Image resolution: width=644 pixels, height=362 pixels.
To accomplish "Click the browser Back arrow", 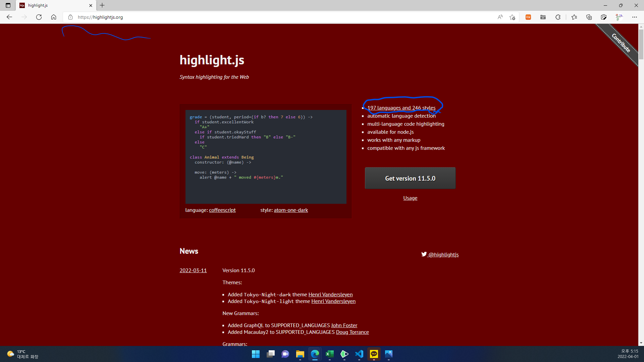I will pos(9,17).
